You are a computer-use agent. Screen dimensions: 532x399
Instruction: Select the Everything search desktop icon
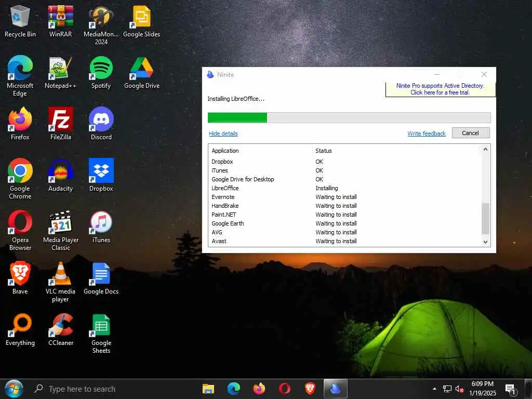(x=20, y=330)
